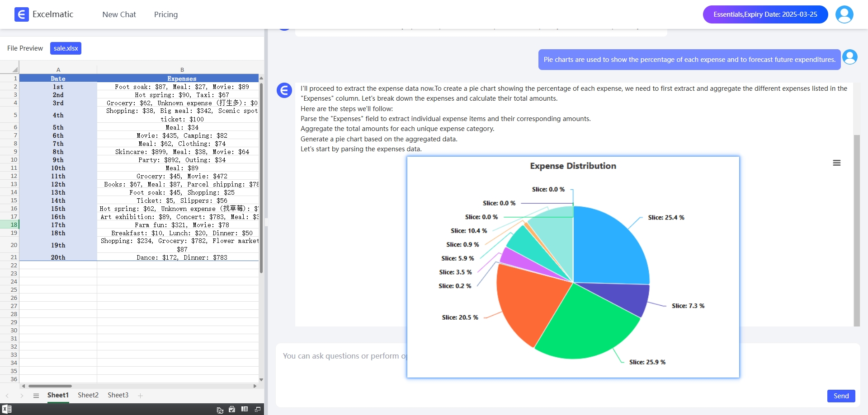This screenshot has width=868, height=415.
Task: Switch to the Sheet3 tab
Action: 118,395
